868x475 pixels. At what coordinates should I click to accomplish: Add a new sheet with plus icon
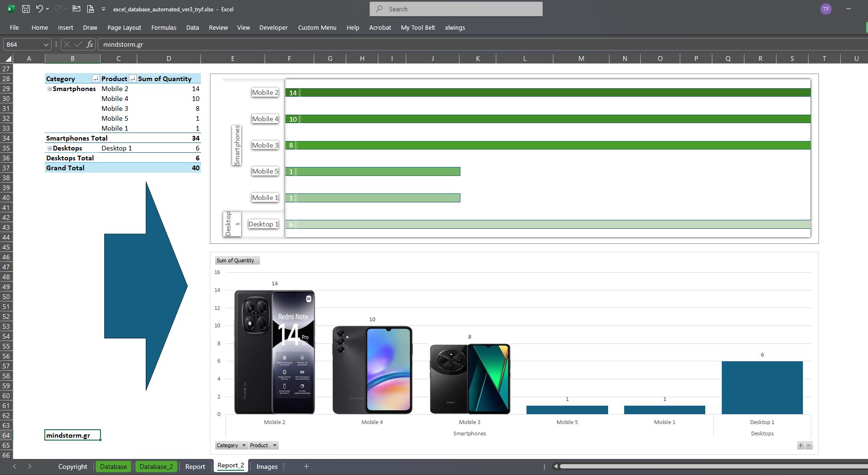point(306,467)
